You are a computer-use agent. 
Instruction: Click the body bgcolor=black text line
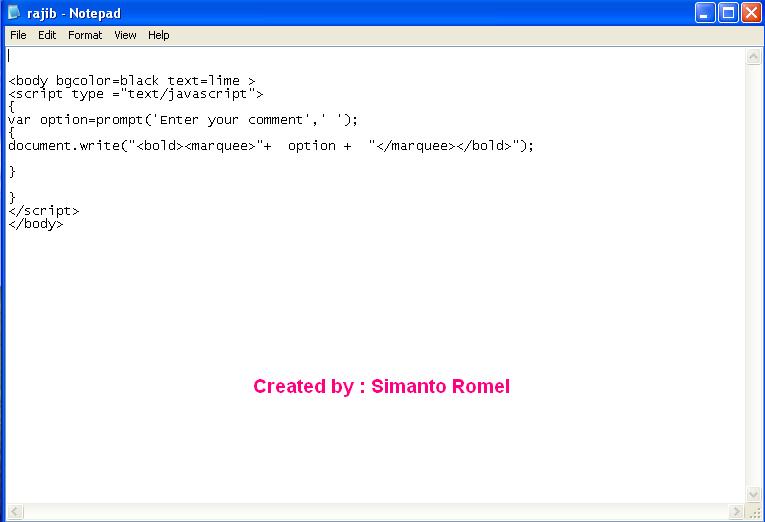coord(131,81)
